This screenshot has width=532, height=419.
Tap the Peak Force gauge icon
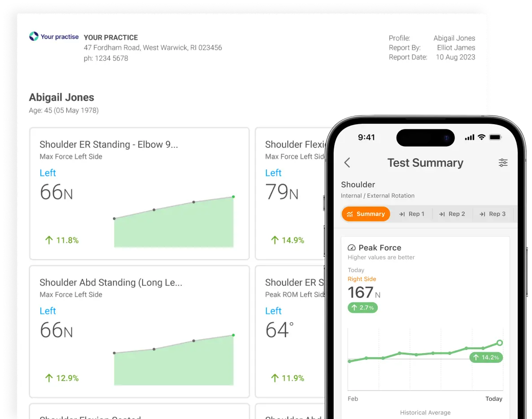[x=352, y=248]
